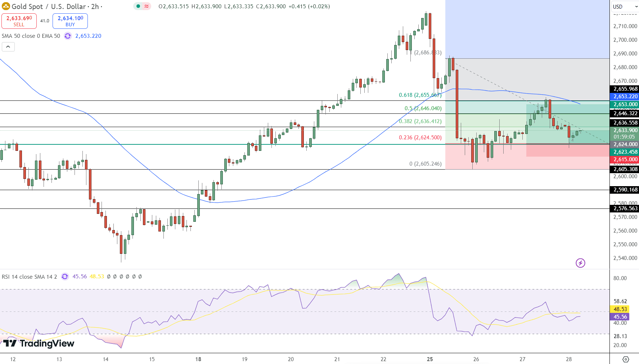Click the blue 2,653.220 price axis label

[x=624, y=96]
